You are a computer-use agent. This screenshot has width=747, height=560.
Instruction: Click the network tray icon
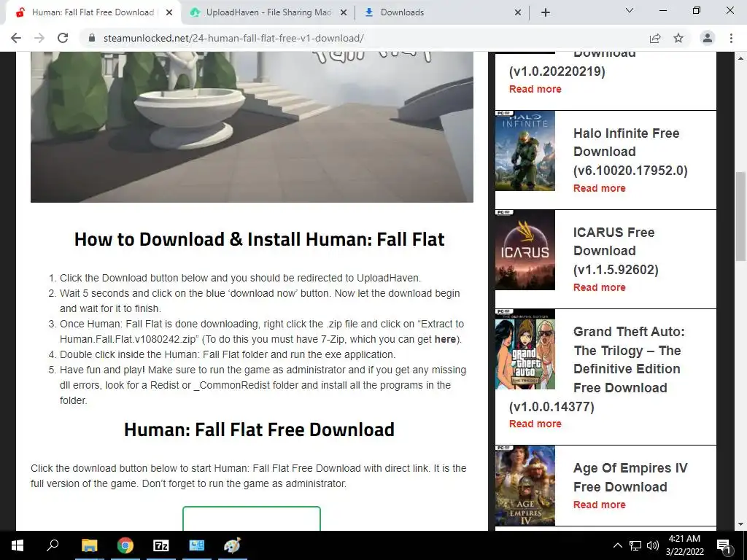pyautogui.click(x=635, y=545)
